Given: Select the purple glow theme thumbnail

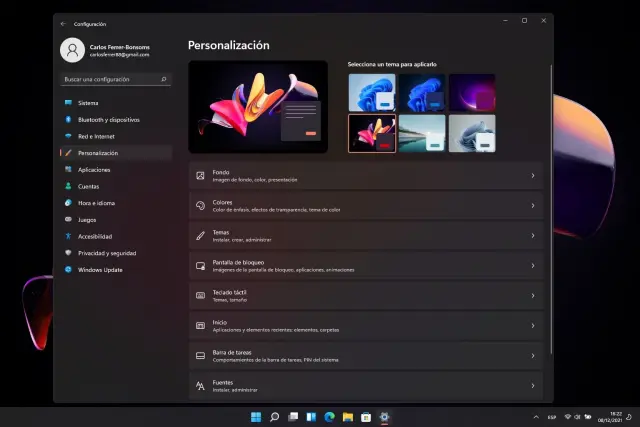Looking at the screenshot, I should 471,93.
